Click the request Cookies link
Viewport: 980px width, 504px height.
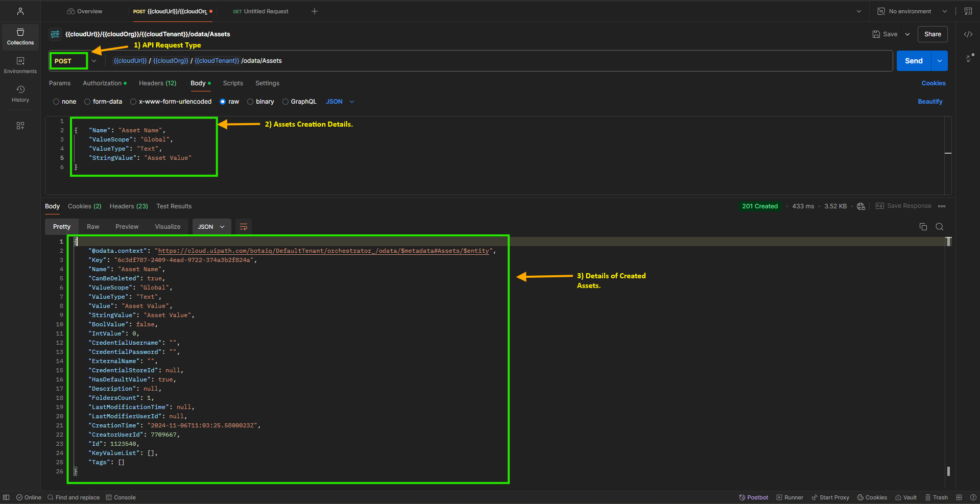pos(934,83)
